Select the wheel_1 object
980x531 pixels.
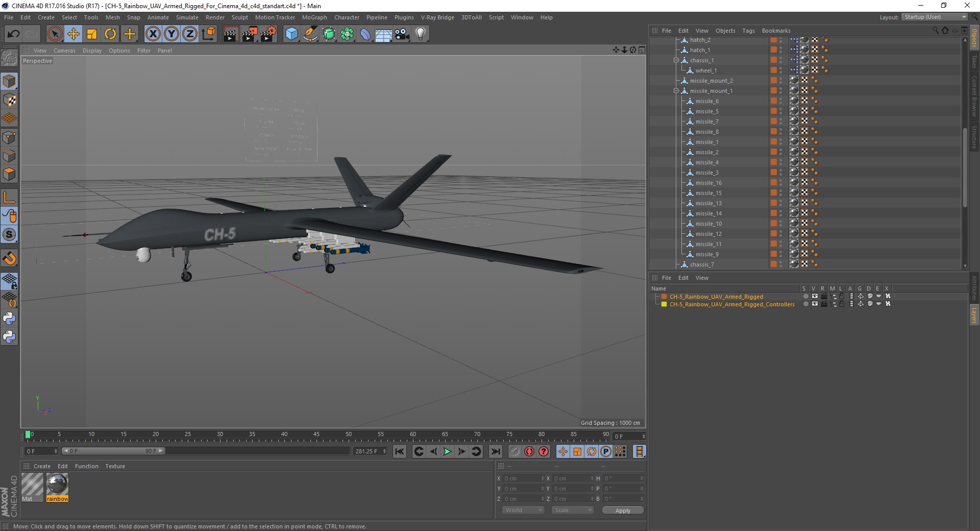pos(706,70)
